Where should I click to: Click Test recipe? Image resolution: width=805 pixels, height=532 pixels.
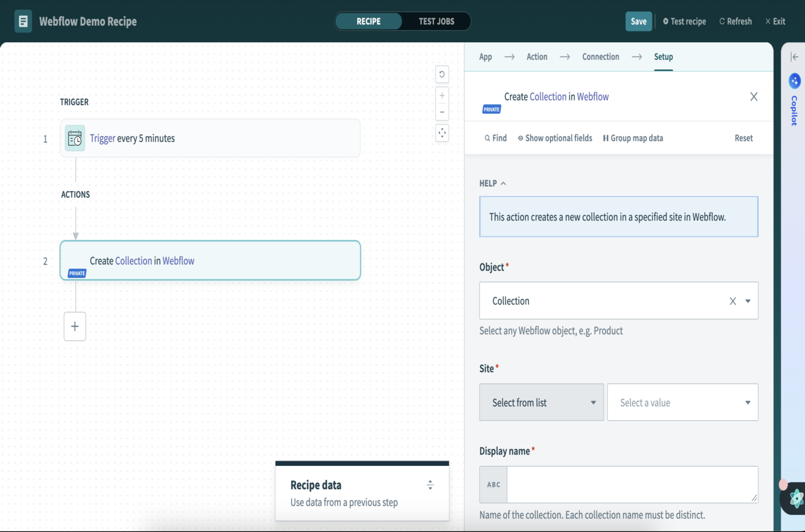point(684,21)
